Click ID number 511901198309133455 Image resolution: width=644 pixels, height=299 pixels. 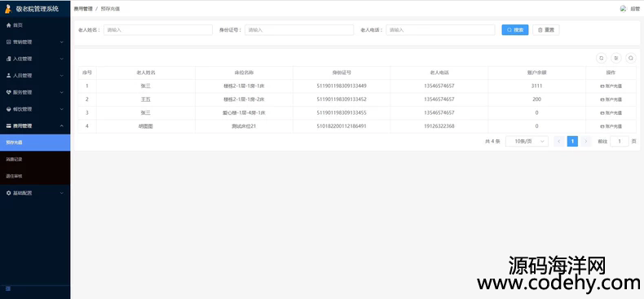coord(342,112)
